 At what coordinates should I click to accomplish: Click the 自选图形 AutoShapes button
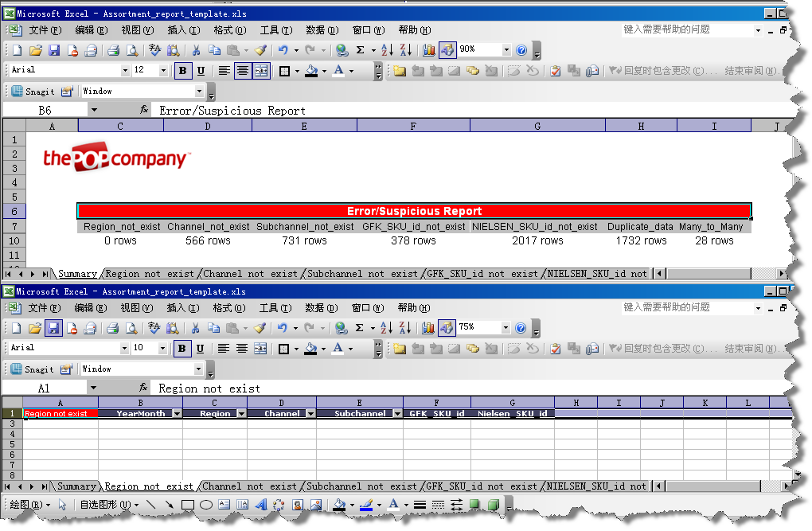109,505
